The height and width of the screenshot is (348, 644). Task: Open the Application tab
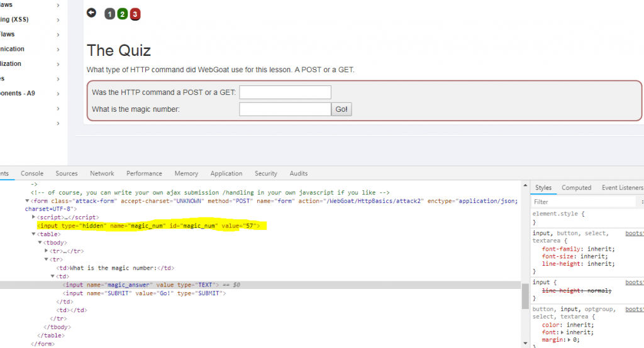(x=226, y=173)
